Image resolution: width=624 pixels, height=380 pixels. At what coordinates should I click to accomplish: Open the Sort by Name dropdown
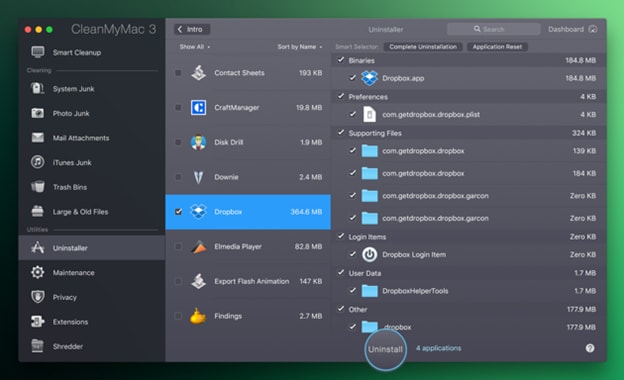300,47
